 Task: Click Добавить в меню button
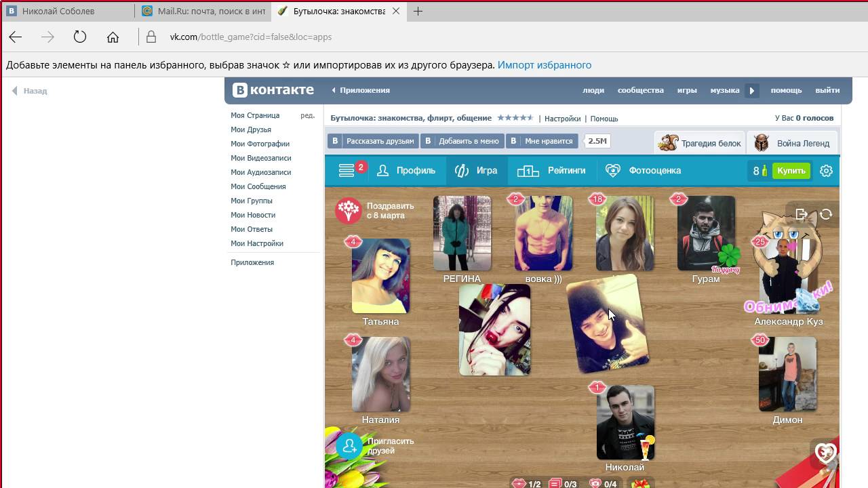click(x=461, y=141)
